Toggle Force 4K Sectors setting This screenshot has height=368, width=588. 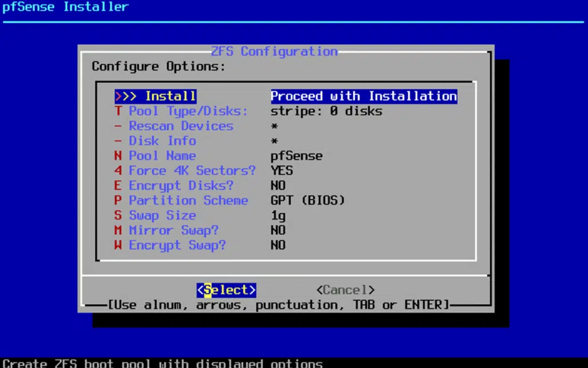[x=192, y=171]
